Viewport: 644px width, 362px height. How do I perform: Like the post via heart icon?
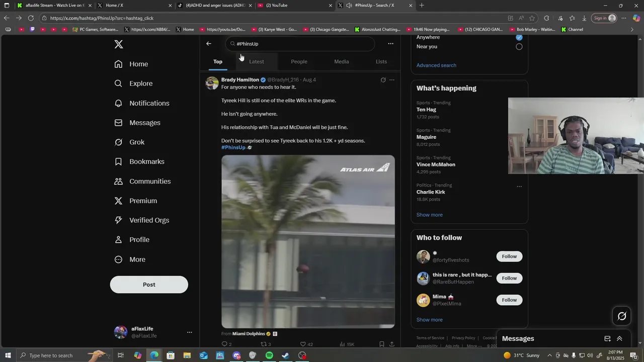click(x=303, y=344)
